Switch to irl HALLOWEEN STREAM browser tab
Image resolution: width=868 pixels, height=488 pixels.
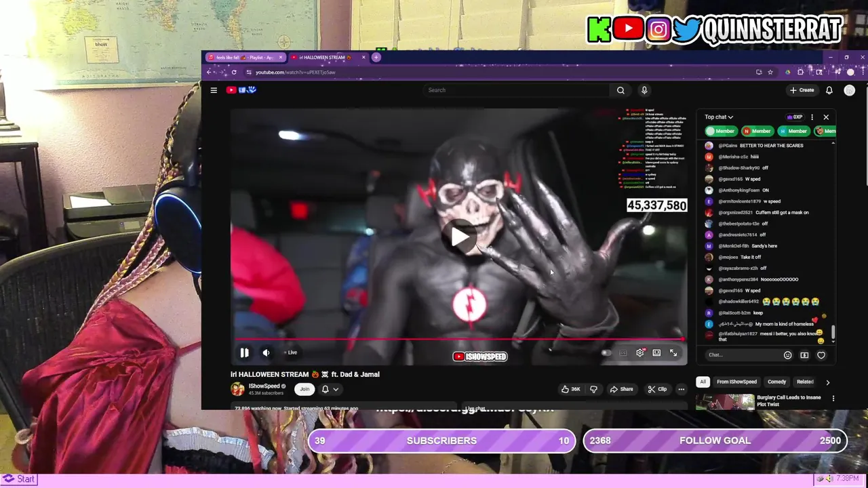329,58
